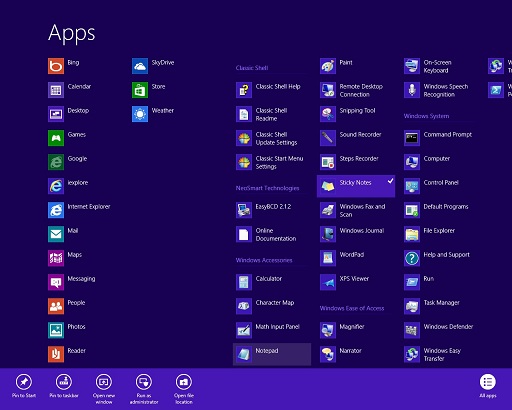Open the People app icon
The width and height of the screenshot is (512, 410).
click(56, 306)
